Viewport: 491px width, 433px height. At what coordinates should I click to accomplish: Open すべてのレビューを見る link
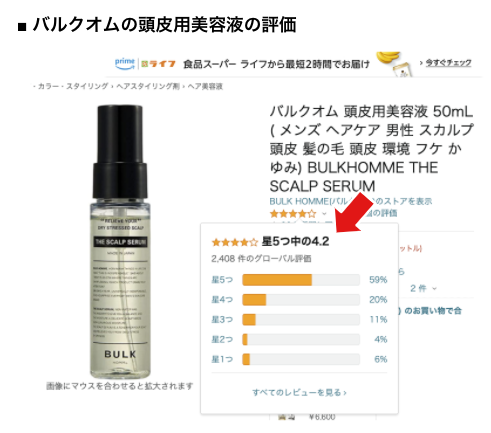[x=299, y=392]
